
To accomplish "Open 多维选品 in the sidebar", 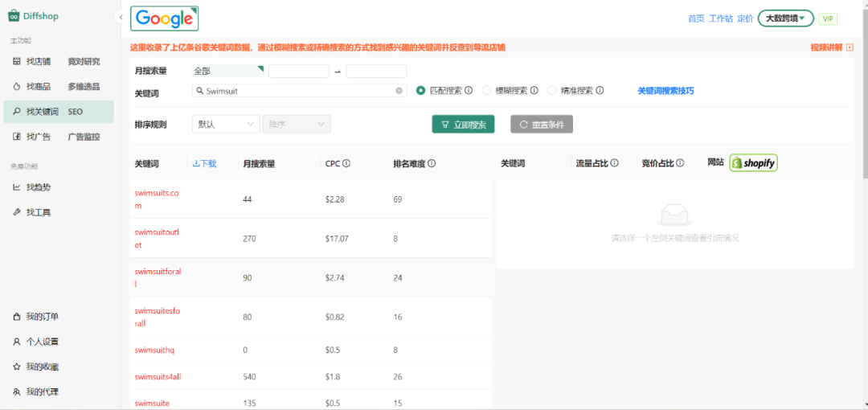I will 84,87.
